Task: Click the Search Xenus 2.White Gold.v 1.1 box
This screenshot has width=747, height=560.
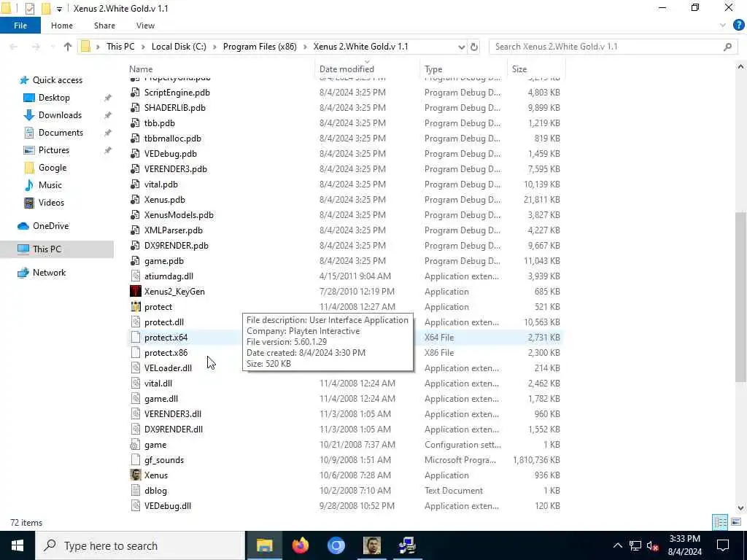Action: [x=613, y=47]
